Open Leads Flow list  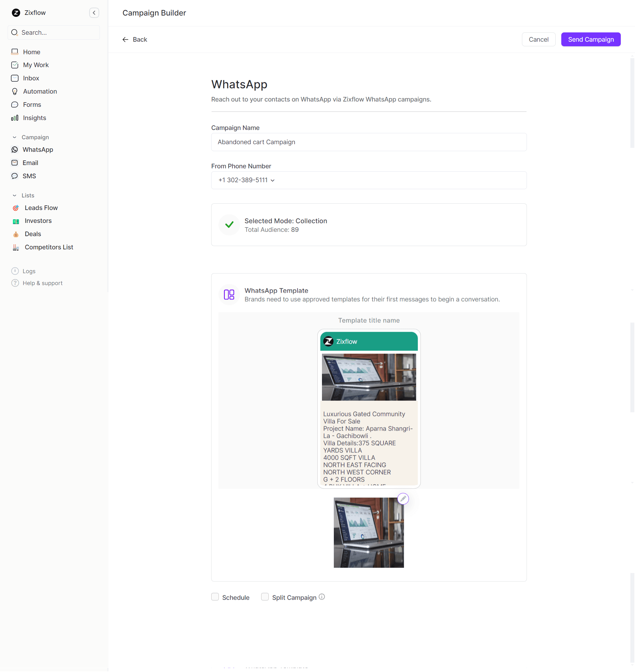pyautogui.click(x=41, y=208)
